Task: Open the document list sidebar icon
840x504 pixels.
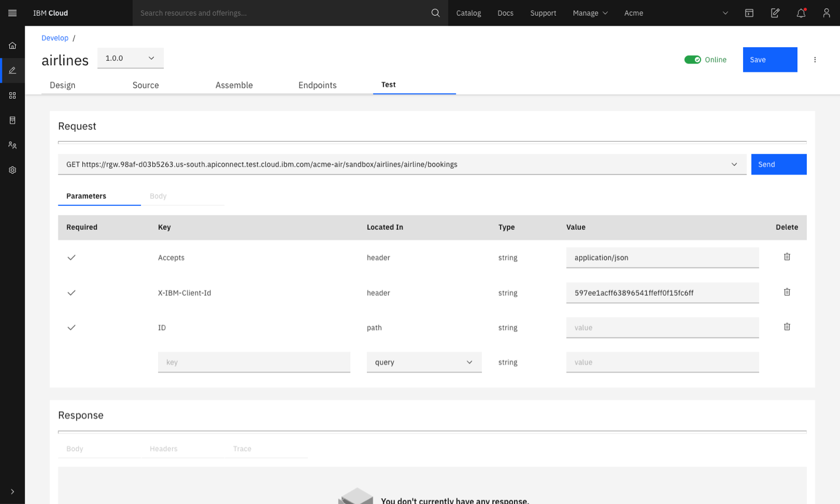Action: coord(12,120)
